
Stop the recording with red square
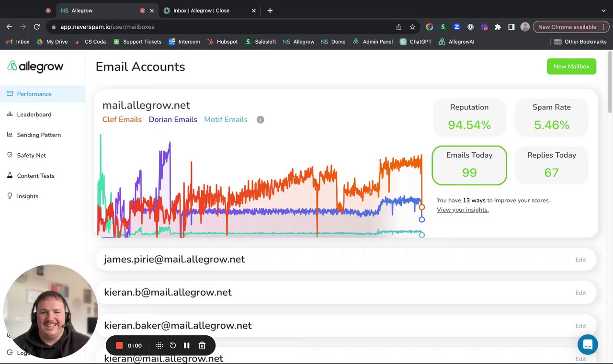(119, 345)
